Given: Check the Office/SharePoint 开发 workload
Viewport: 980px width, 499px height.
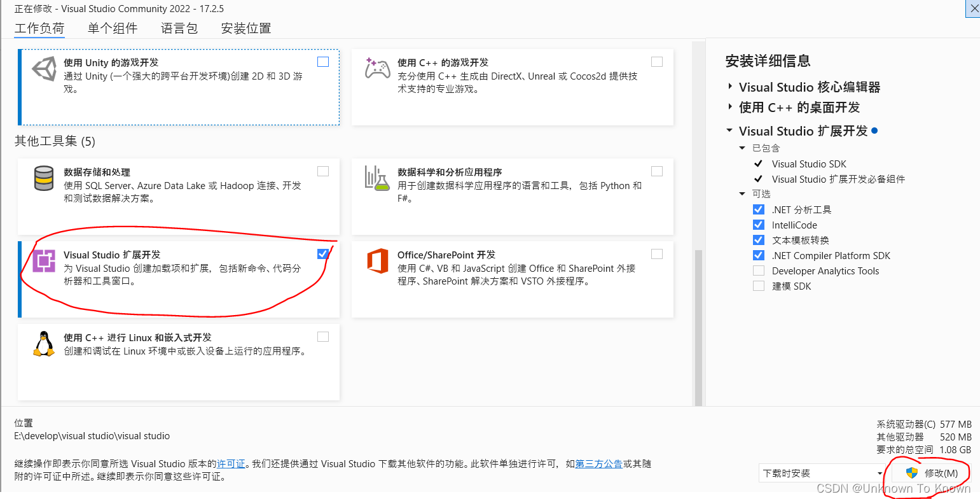Looking at the screenshot, I should pos(657,254).
